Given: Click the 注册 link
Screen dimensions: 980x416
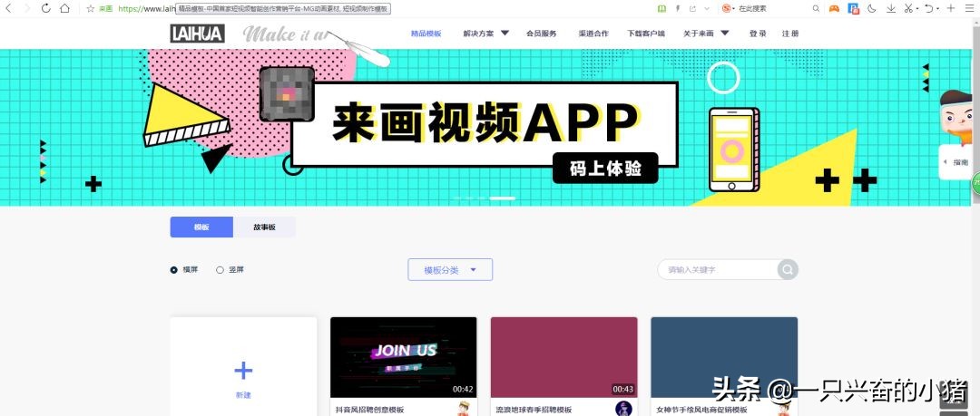Looking at the screenshot, I should coord(790,34).
